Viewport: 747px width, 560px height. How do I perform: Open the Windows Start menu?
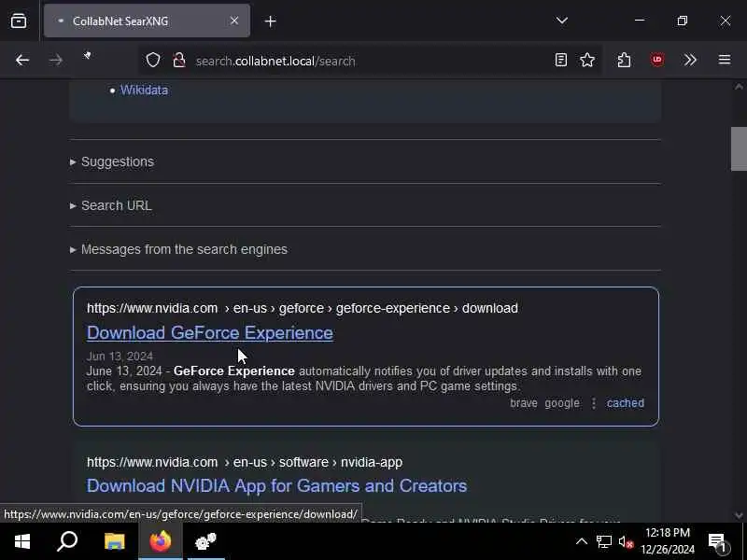22,541
